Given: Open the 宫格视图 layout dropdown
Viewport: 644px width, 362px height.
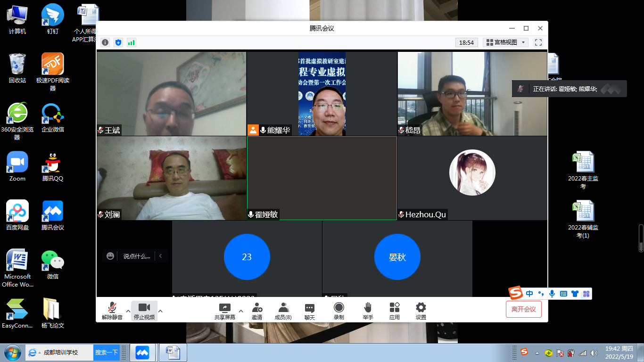Looking at the screenshot, I should click(505, 42).
